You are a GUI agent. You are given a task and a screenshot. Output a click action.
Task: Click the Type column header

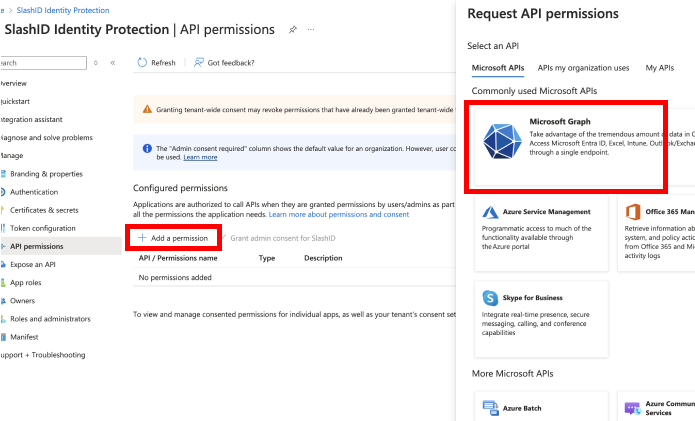(x=267, y=258)
